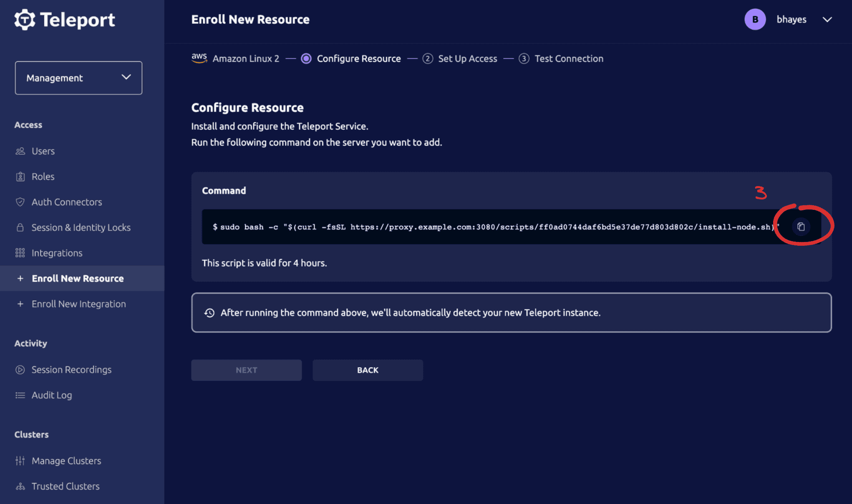
Task: Open the Users page
Action: pyautogui.click(x=43, y=151)
